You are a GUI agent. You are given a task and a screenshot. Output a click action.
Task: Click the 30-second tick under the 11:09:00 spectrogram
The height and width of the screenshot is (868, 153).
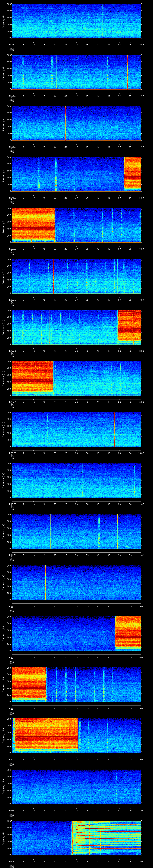tap(76, 453)
